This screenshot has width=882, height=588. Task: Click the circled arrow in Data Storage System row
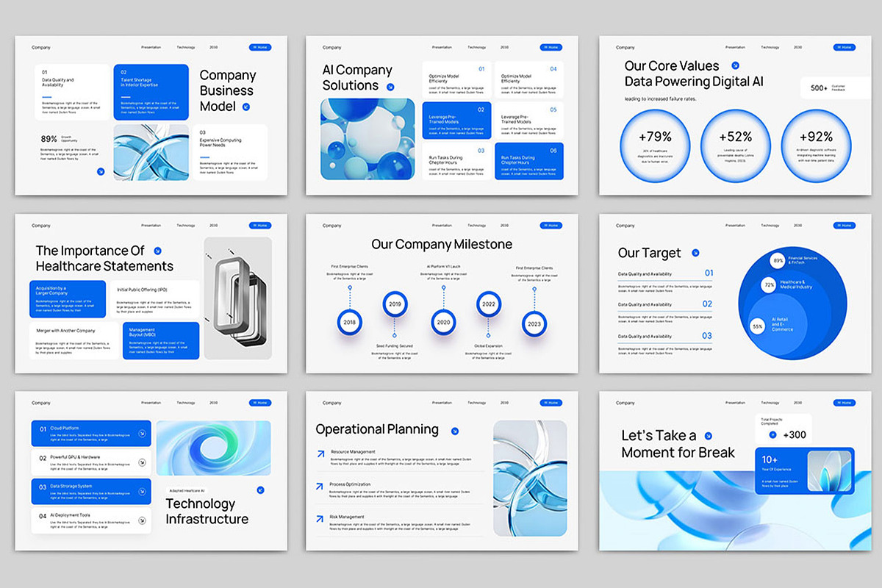coord(142,492)
